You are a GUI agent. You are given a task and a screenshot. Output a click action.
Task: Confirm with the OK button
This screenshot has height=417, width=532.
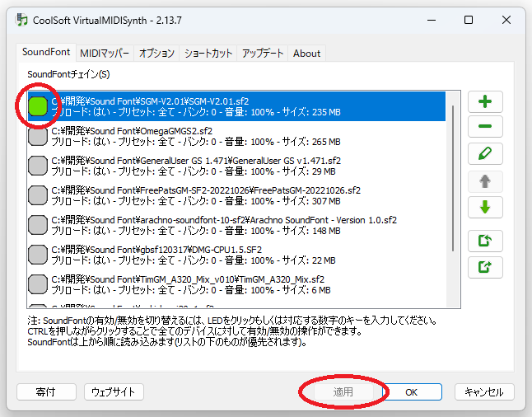(412, 392)
